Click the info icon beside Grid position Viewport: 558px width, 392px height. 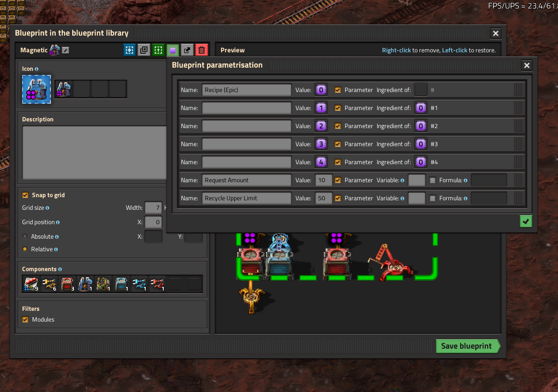point(58,222)
